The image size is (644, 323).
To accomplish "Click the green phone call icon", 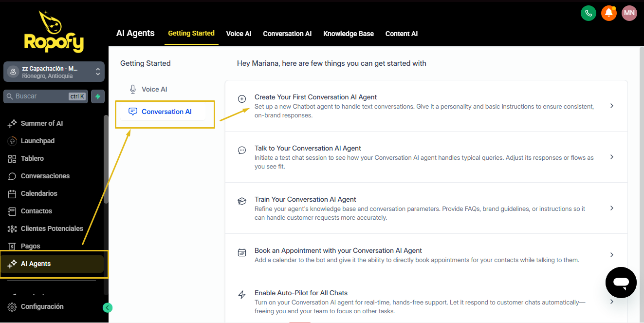I will [589, 13].
